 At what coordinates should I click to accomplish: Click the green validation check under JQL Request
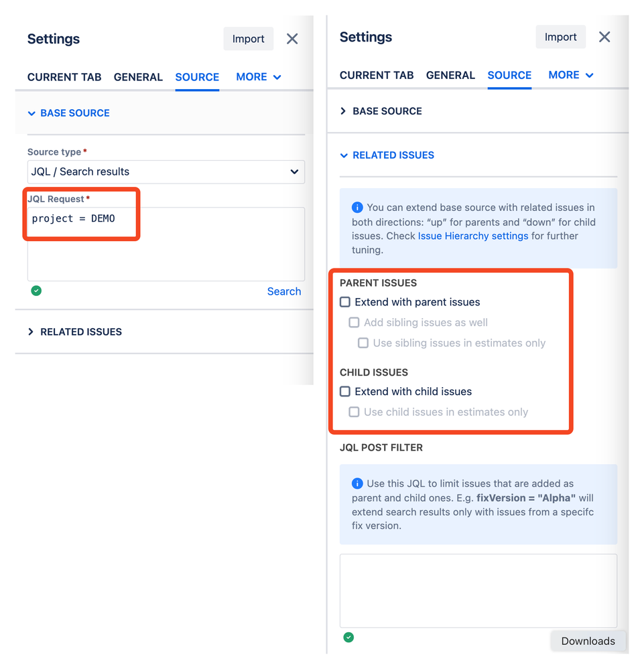tap(36, 291)
